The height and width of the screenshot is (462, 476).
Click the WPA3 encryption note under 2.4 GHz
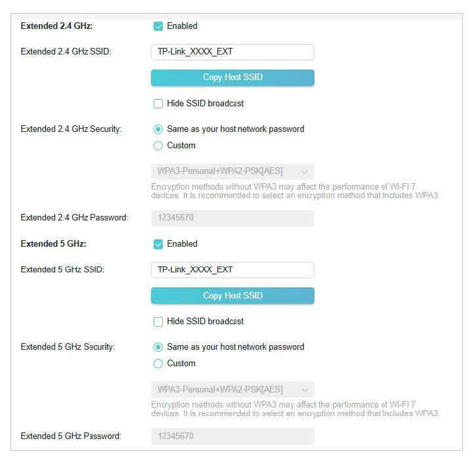(x=295, y=191)
